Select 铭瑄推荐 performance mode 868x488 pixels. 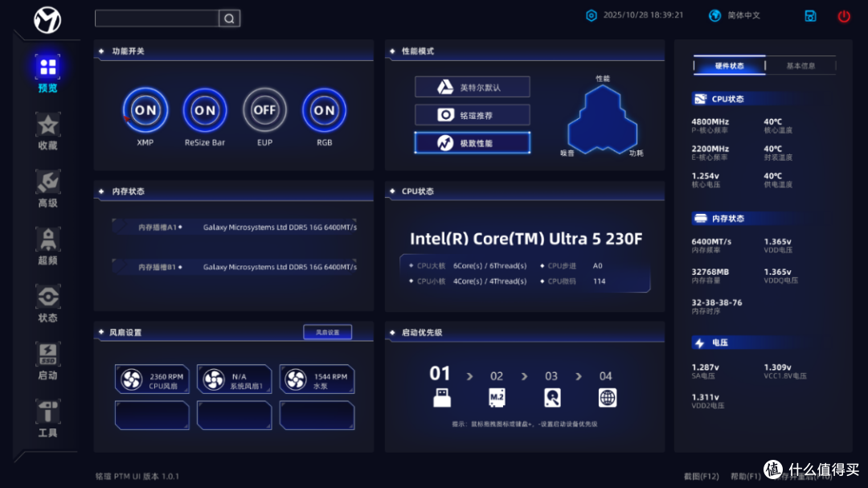[x=473, y=115]
